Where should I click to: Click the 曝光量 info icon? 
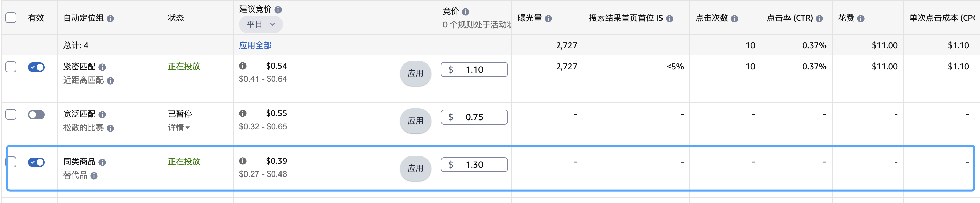(x=549, y=18)
